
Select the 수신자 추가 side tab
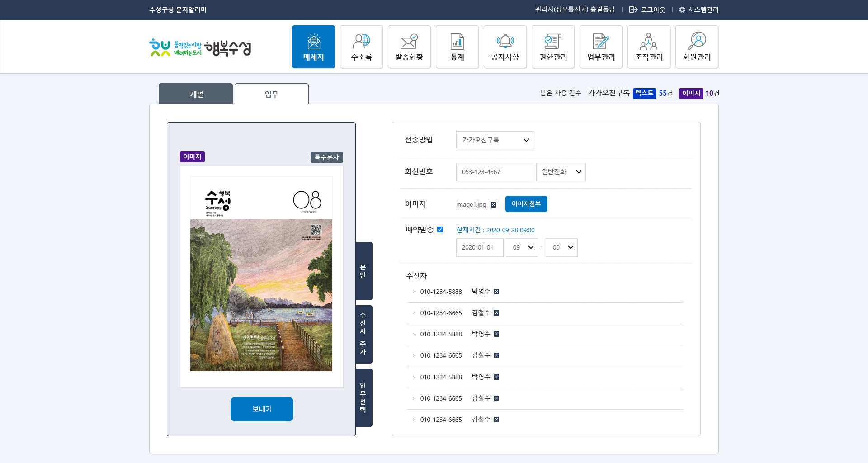(363, 335)
